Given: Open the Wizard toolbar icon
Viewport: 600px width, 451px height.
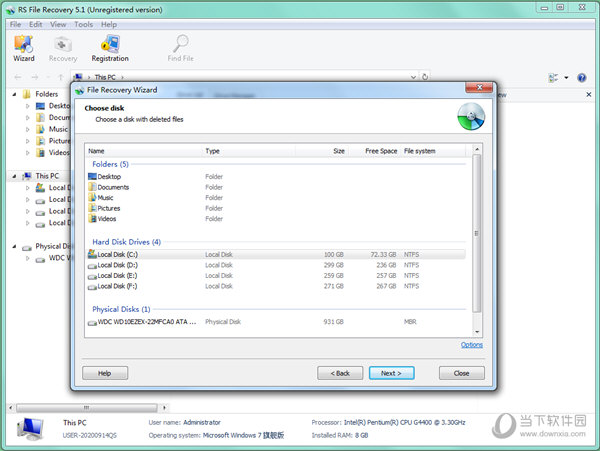Looking at the screenshot, I should [x=24, y=48].
